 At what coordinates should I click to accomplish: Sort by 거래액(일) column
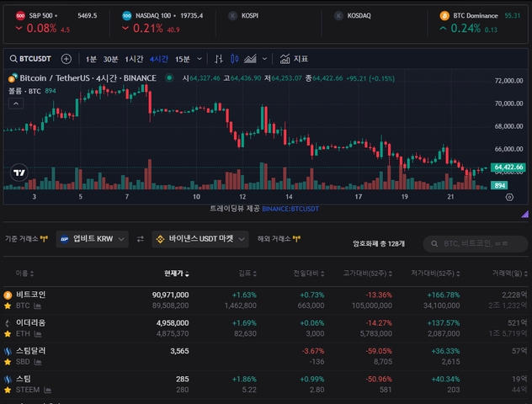pos(510,274)
